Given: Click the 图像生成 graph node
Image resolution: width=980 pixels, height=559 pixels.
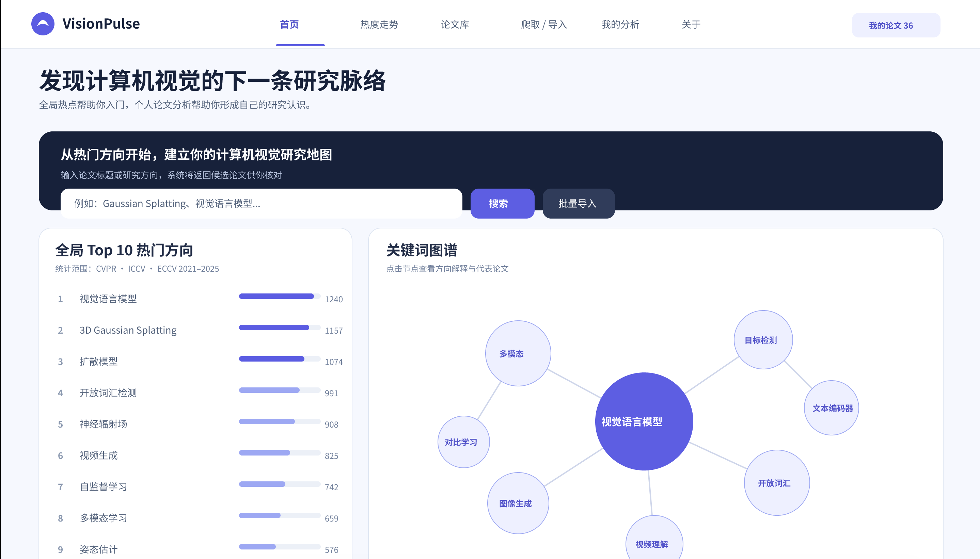Looking at the screenshot, I should (518, 503).
